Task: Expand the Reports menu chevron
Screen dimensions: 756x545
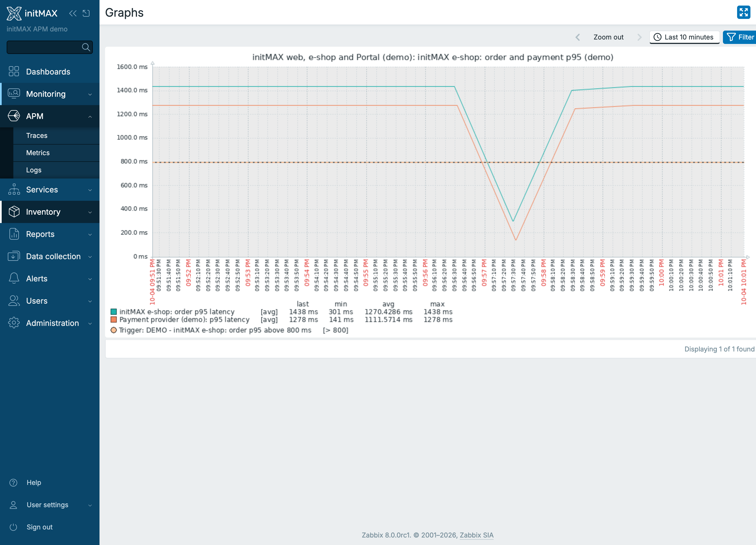Action: (90, 234)
